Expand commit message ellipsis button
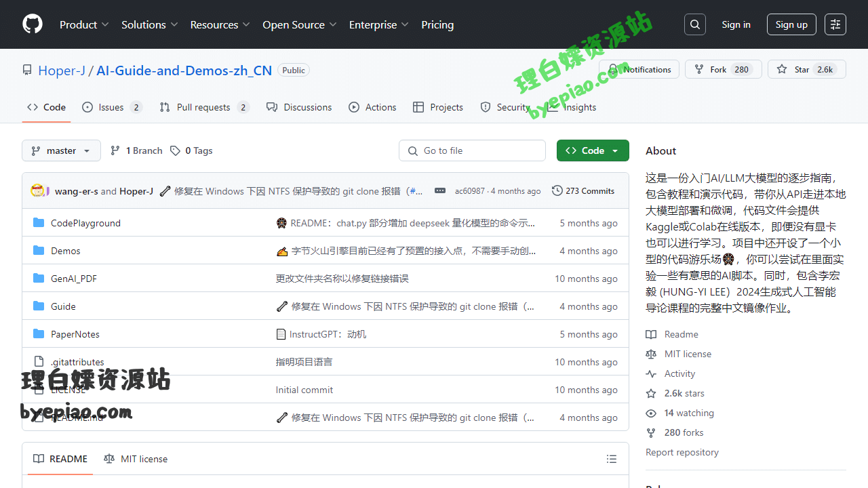Screen dimensions: 868x488 pyautogui.click(x=440, y=191)
